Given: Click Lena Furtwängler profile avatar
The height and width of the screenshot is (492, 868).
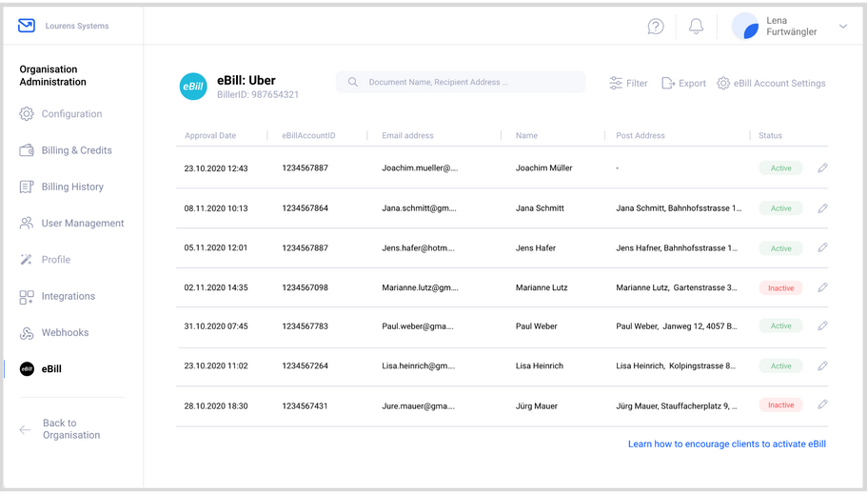Looking at the screenshot, I should 745,26.
